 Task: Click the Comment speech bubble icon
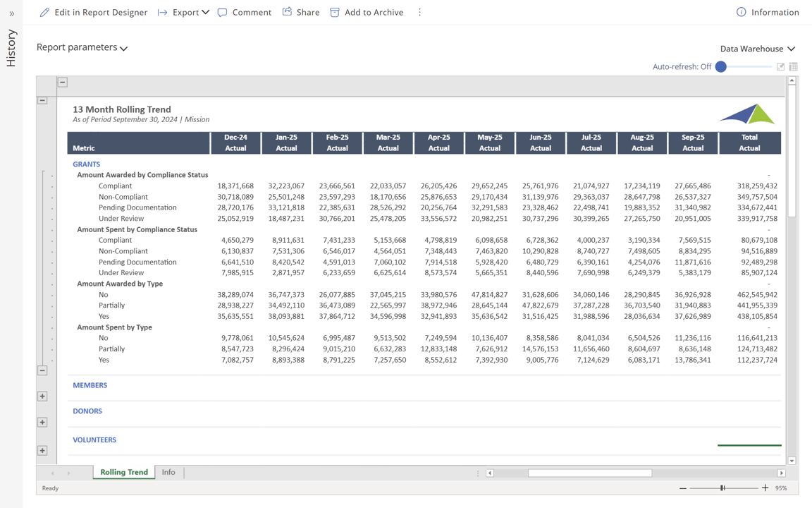pos(222,13)
